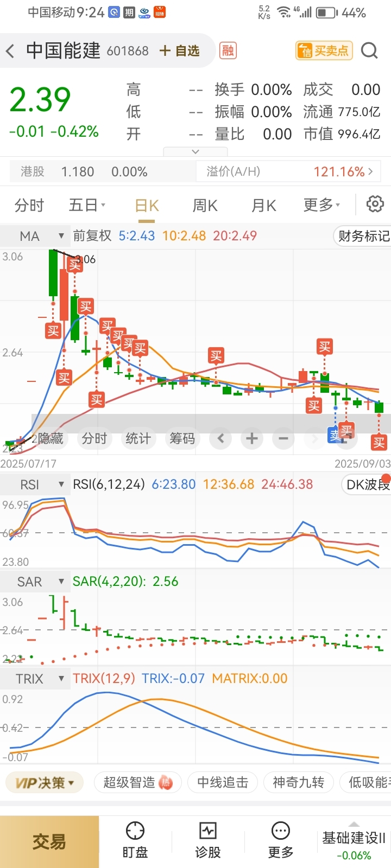
Task: Tap the back arrow beside 中国能建
Action: [x=10, y=52]
